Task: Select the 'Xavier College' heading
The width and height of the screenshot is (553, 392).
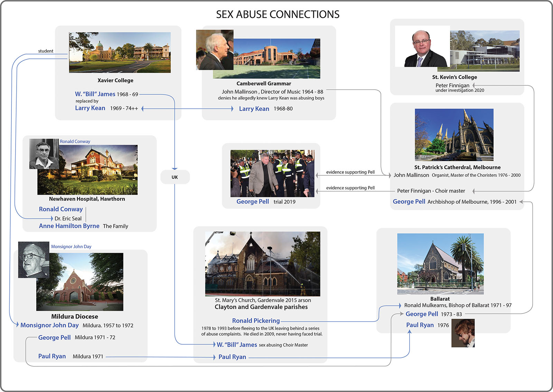Action: tap(115, 80)
